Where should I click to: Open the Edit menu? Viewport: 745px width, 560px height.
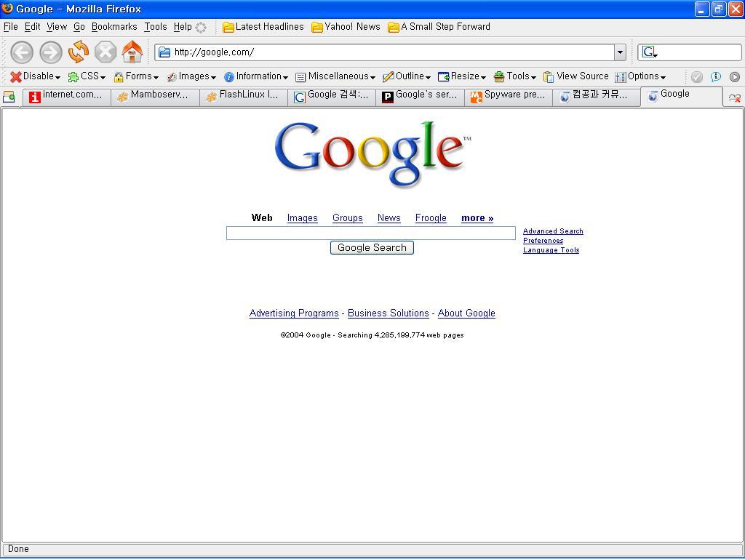[x=32, y=27]
